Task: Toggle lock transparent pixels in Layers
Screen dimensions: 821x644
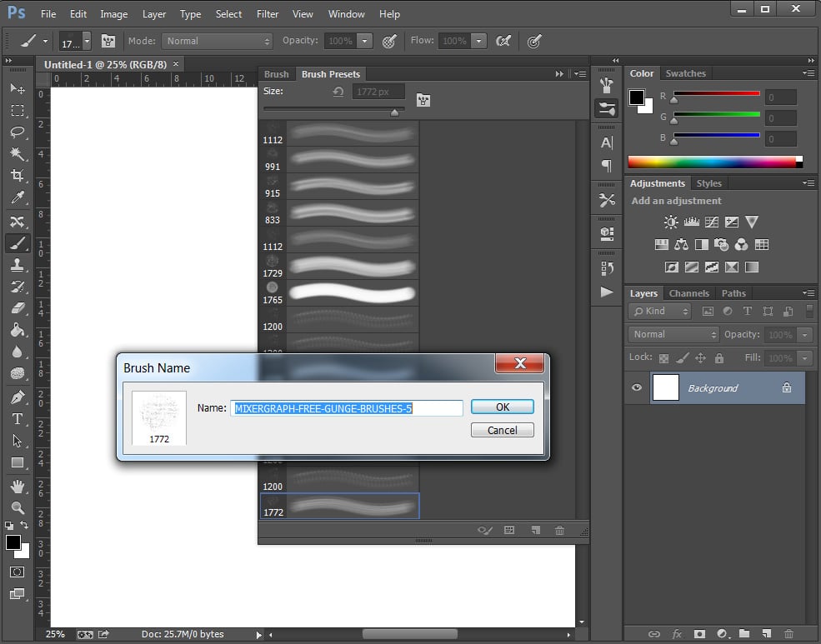Action: coord(663,358)
